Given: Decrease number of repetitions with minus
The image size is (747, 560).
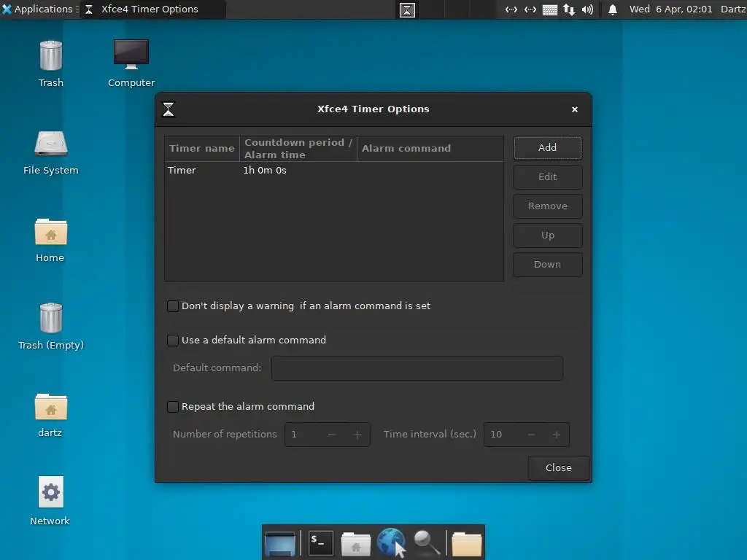Looking at the screenshot, I should click(332, 435).
